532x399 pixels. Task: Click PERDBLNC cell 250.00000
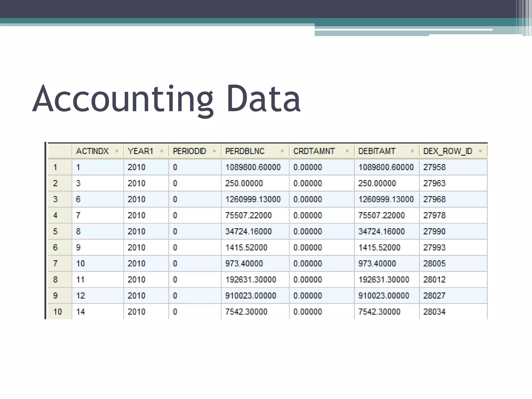tap(255, 183)
